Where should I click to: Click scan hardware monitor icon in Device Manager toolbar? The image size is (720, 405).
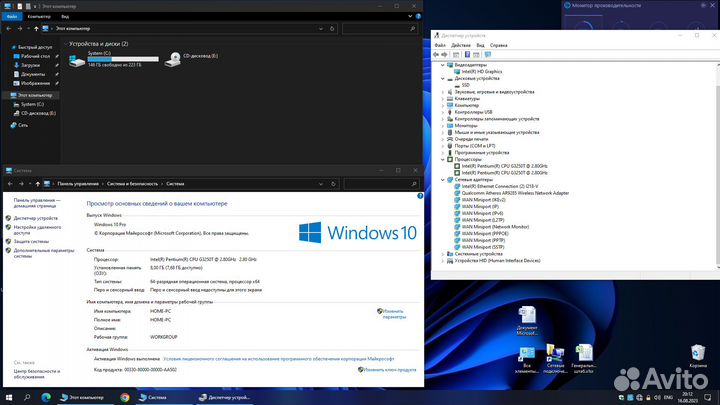coord(488,55)
